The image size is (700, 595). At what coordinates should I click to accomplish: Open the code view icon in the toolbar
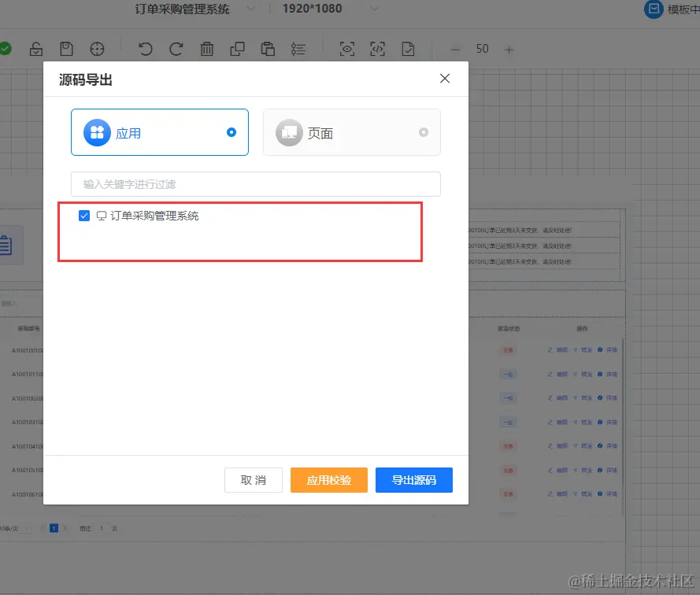point(378,49)
